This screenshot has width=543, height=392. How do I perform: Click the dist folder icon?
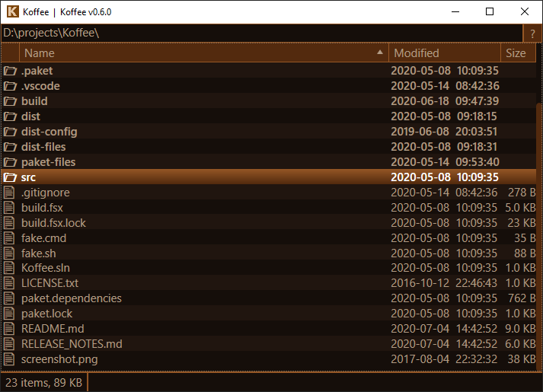tap(10, 116)
